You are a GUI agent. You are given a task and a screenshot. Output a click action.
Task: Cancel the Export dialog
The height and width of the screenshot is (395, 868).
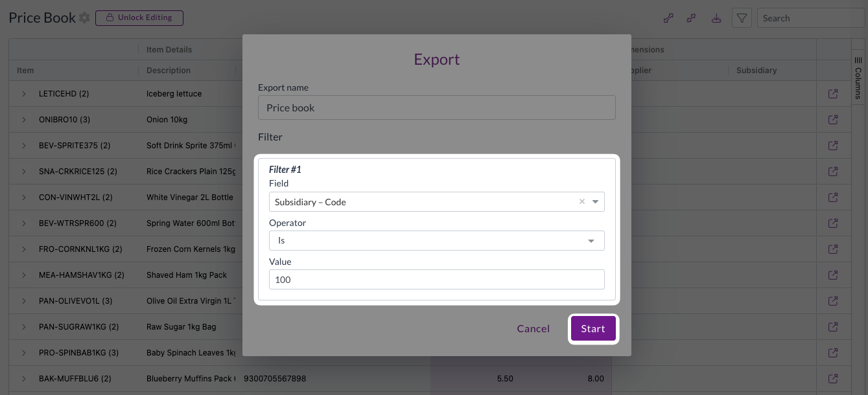[x=533, y=329]
